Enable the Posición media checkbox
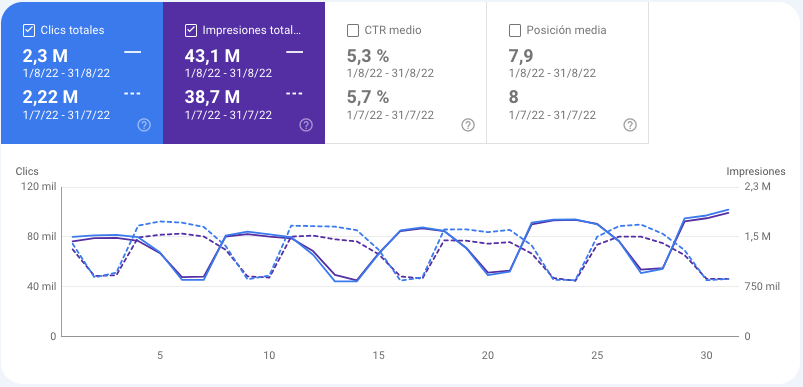 pyautogui.click(x=515, y=30)
